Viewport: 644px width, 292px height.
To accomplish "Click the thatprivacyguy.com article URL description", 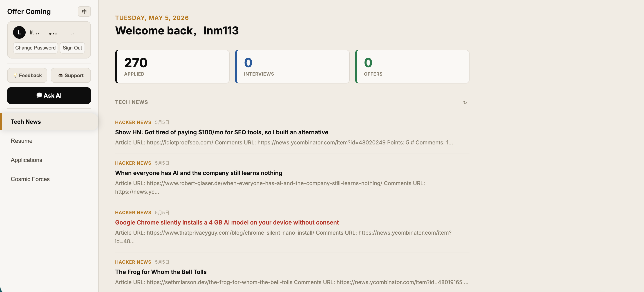I will (x=283, y=237).
